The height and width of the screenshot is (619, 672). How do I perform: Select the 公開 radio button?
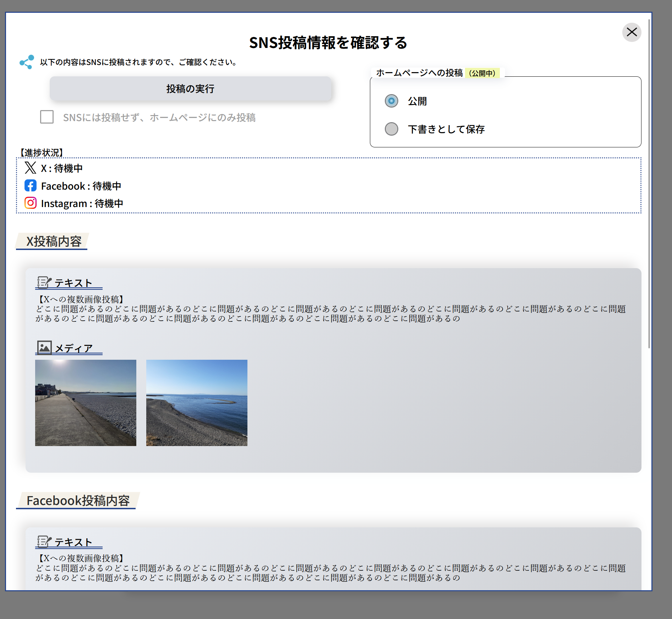click(391, 101)
